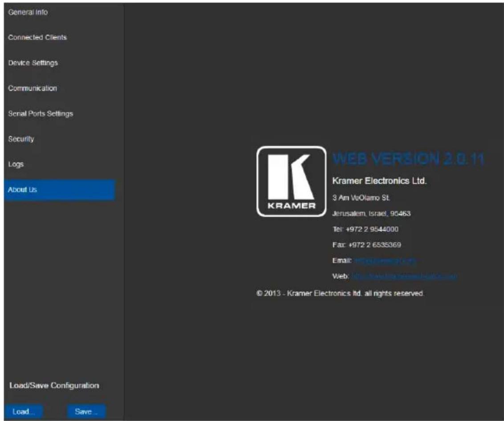Click the Kramer logo
Screen dimensions: 504x421
click(291, 182)
